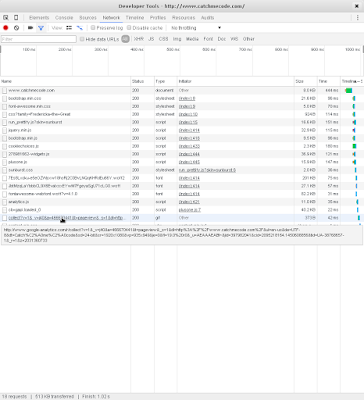Filter requests by WS type
Image resolution: width=364 pixels, height=400 pixels.
point(234,39)
